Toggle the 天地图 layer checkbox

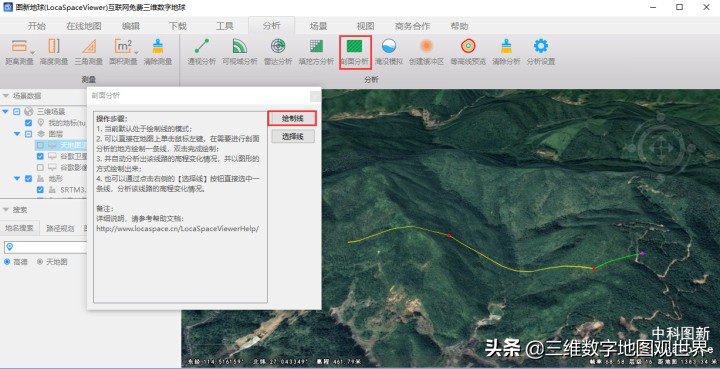pyautogui.click(x=40, y=145)
